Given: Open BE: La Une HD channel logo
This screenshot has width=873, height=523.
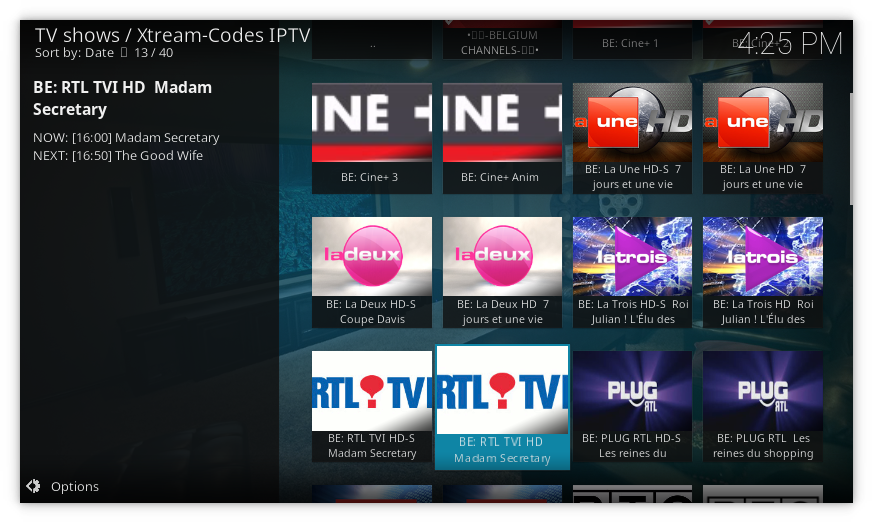Looking at the screenshot, I should [763, 123].
